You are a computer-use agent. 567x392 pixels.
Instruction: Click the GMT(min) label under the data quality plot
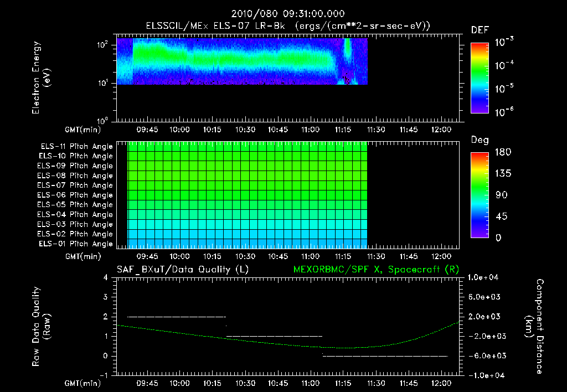(83, 383)
